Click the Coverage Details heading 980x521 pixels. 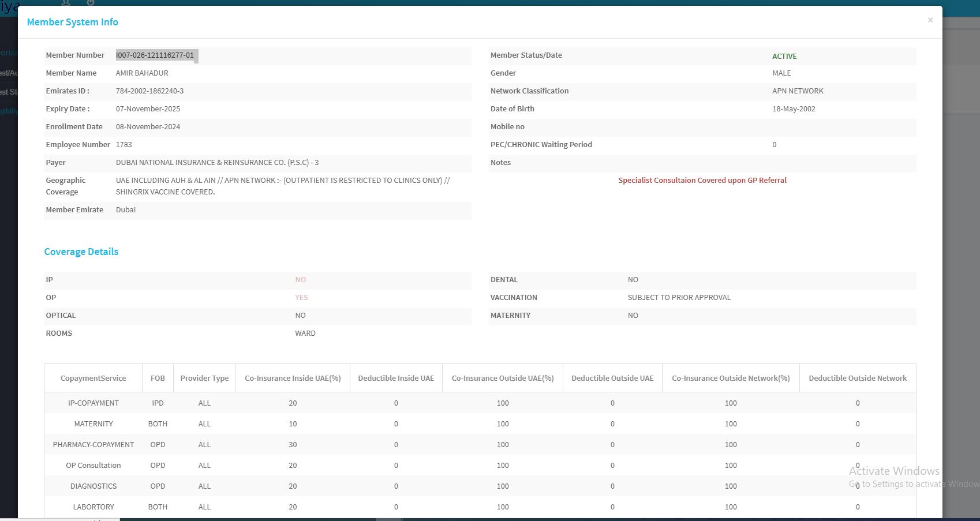pyautogui.click(x=81, y=252)
